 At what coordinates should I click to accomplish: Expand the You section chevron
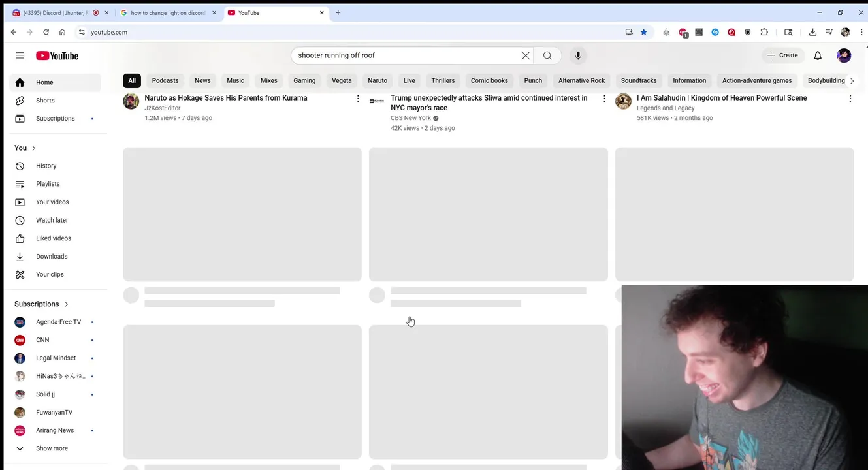pos(34,148)
